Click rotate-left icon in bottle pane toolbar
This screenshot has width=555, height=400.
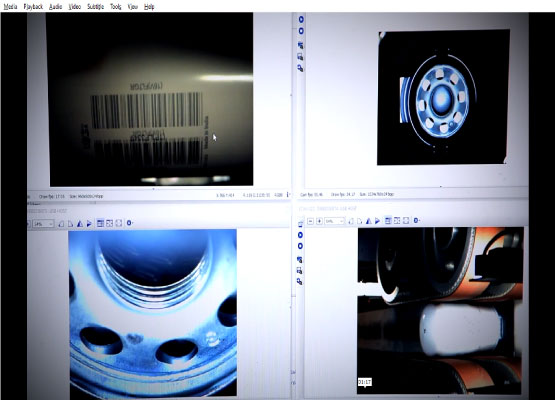coord(351,221)
